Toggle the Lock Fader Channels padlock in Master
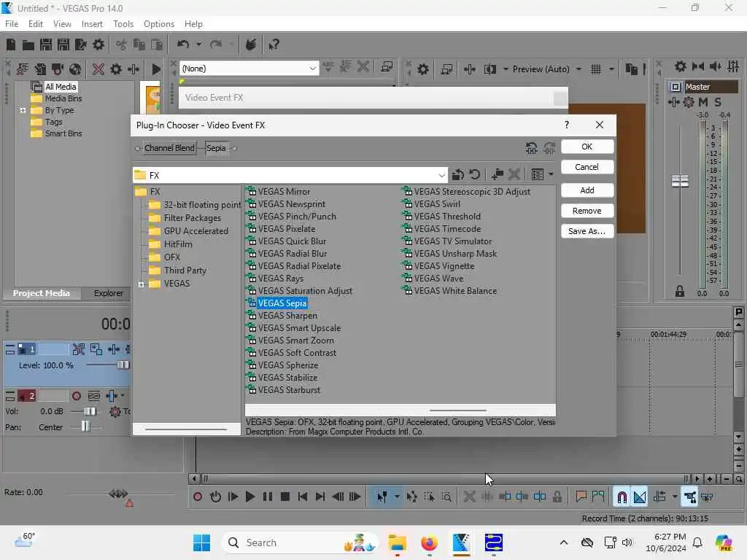Viewport: 747px width, 560px height. (680, 292)
